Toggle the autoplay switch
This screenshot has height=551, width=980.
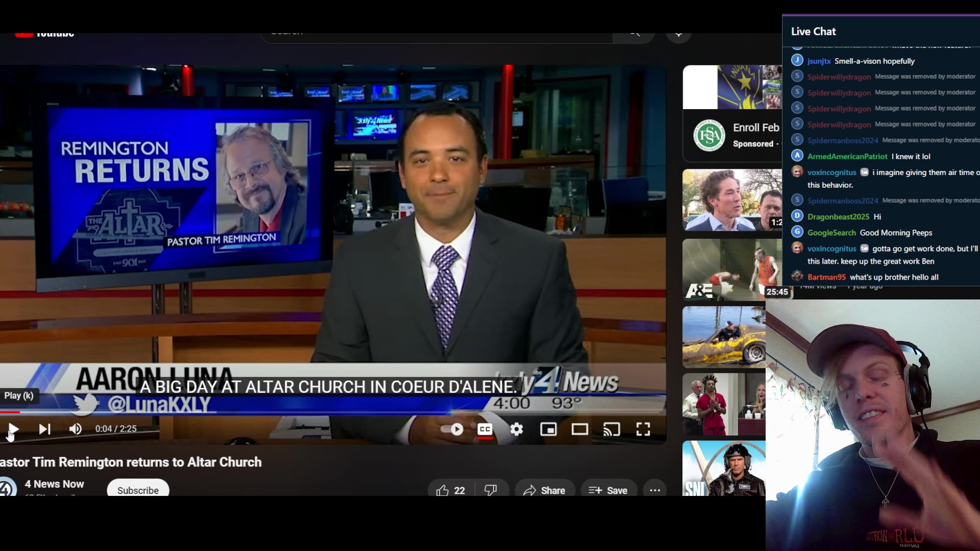coord(452,429)
